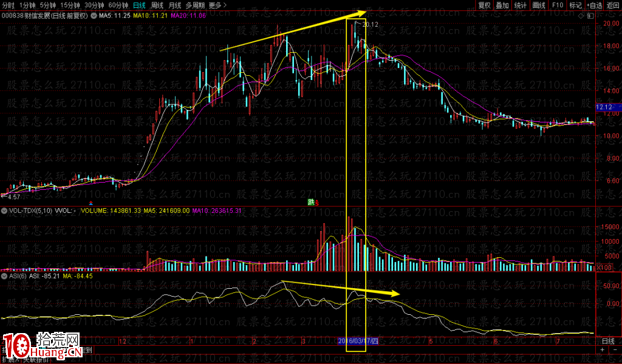The height and width of the screenshot is (364, 622).
Task: Click the month 12 marker on time axis
Action: click(x=122, y=341)
